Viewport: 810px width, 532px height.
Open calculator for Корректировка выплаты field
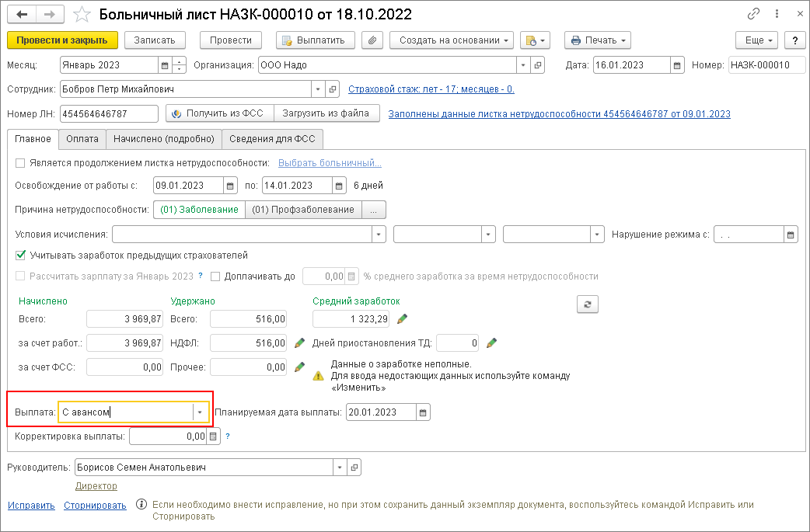click(214, 436)
